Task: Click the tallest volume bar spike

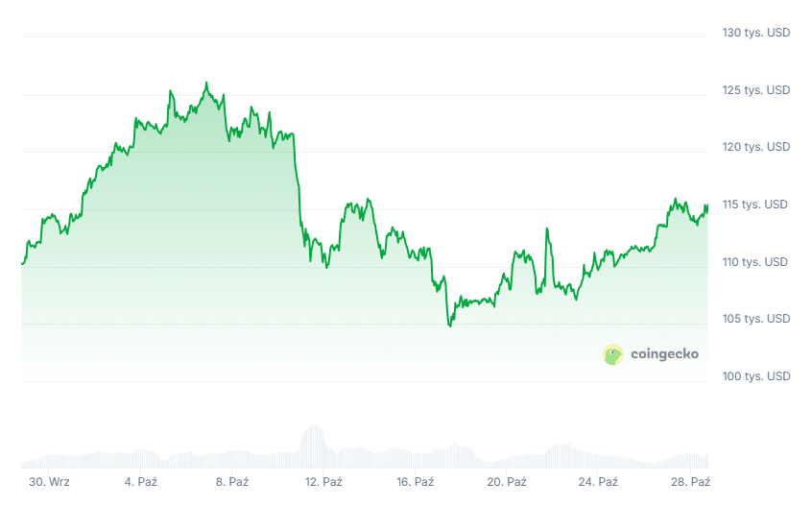Action: coord(313,426)
